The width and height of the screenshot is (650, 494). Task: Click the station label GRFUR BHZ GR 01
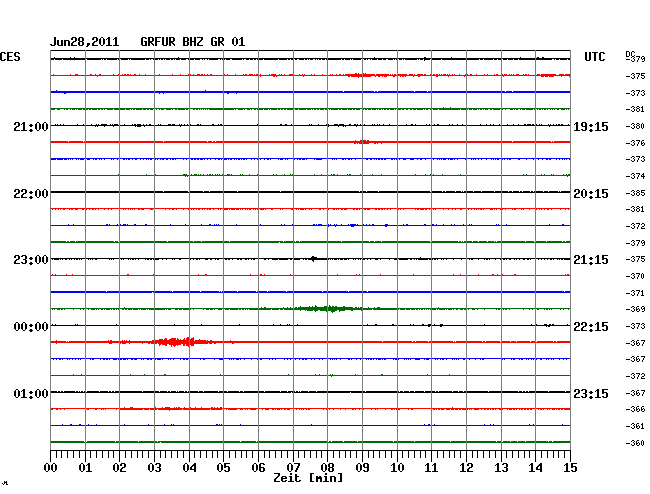pyautogui.click(x=192, y=42)
